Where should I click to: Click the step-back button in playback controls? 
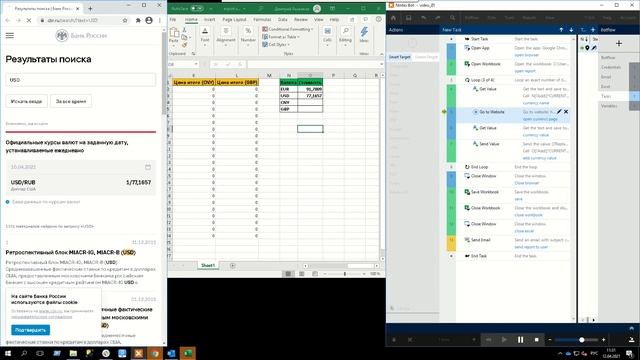pyautogui.click(x=488, y=340)
